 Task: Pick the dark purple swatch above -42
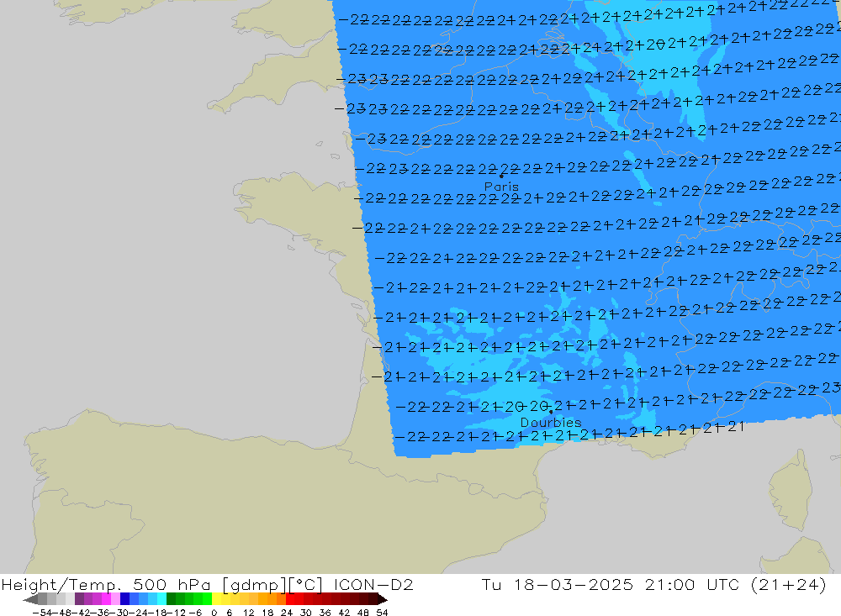(79, 599)
